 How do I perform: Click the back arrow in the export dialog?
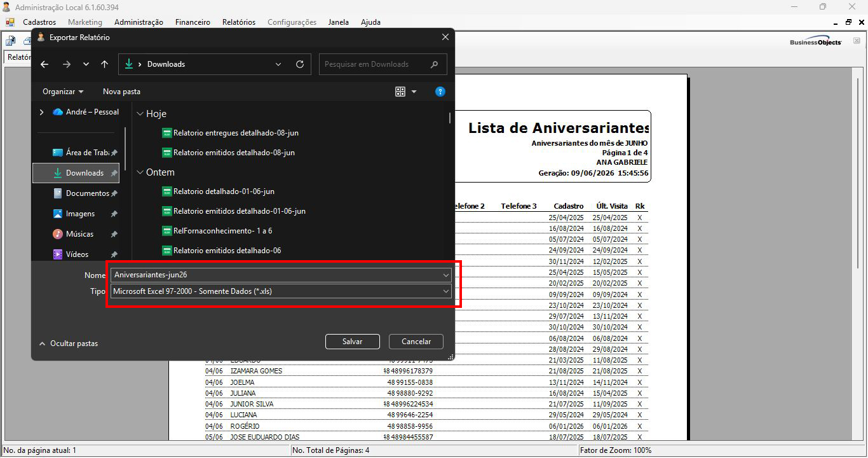[x=44, y=64]
